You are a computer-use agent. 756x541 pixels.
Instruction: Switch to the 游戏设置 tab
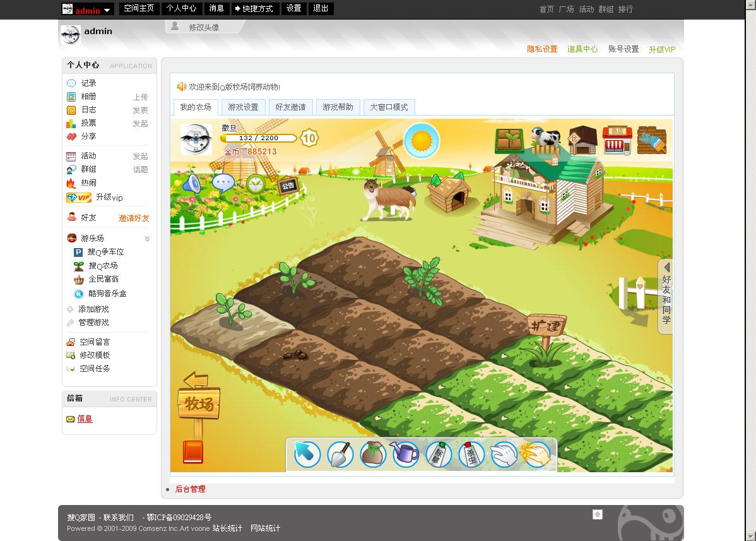(243, 107)
